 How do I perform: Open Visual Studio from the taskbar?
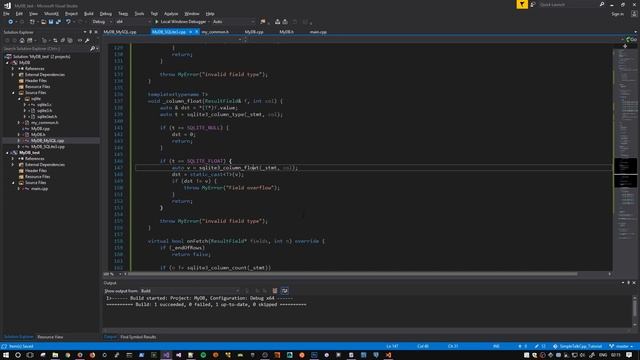pyautogui.click(x=166, y=355)
